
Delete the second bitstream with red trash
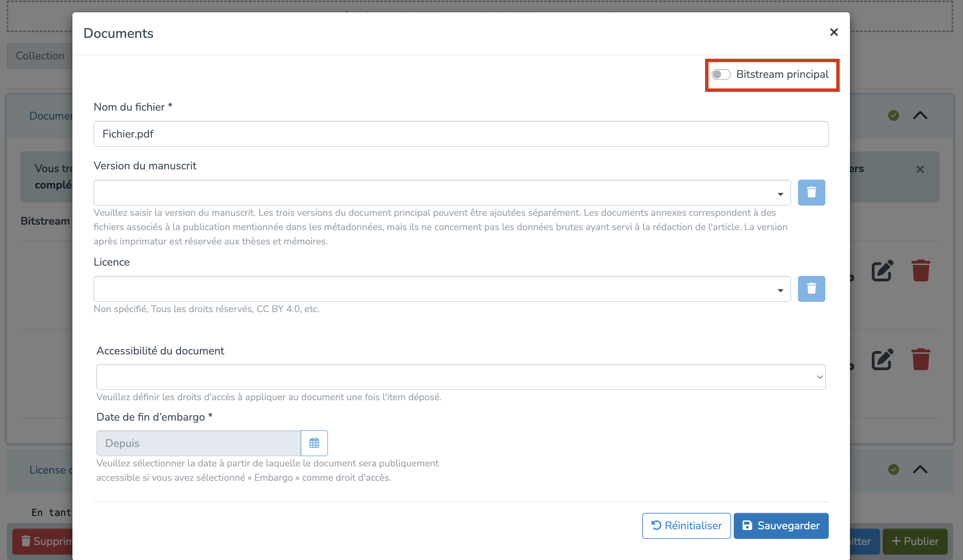(x=920, y=360)
